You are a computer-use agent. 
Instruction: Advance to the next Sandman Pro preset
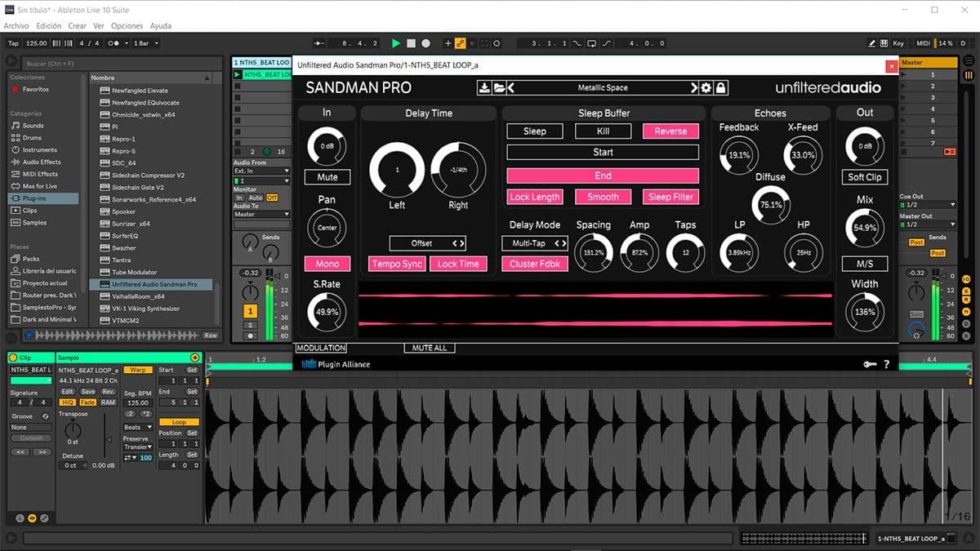695,88
